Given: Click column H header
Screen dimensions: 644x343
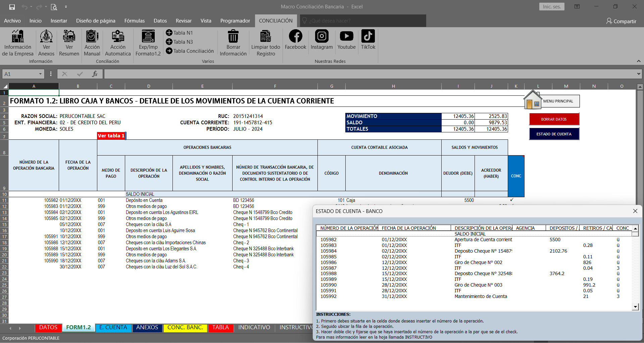Looking at the screenshot, I should click(x=393, y=86).
